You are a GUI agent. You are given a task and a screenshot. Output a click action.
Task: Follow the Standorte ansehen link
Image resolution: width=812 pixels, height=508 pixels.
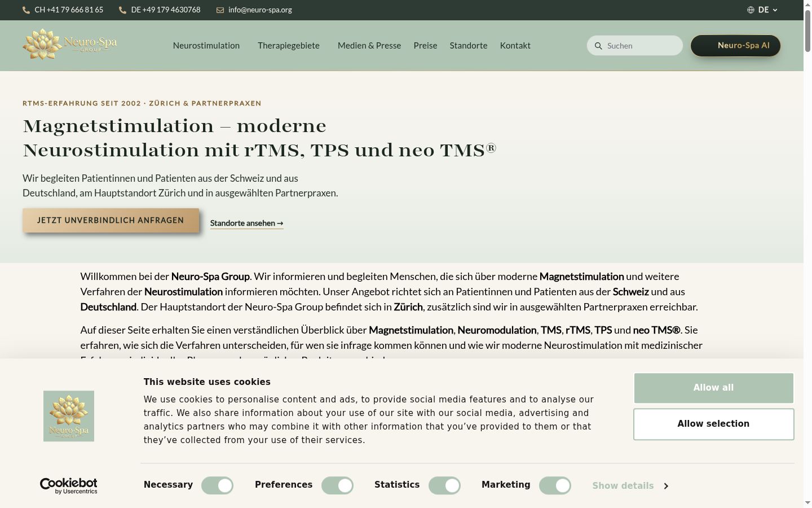(x=246, y=223)
